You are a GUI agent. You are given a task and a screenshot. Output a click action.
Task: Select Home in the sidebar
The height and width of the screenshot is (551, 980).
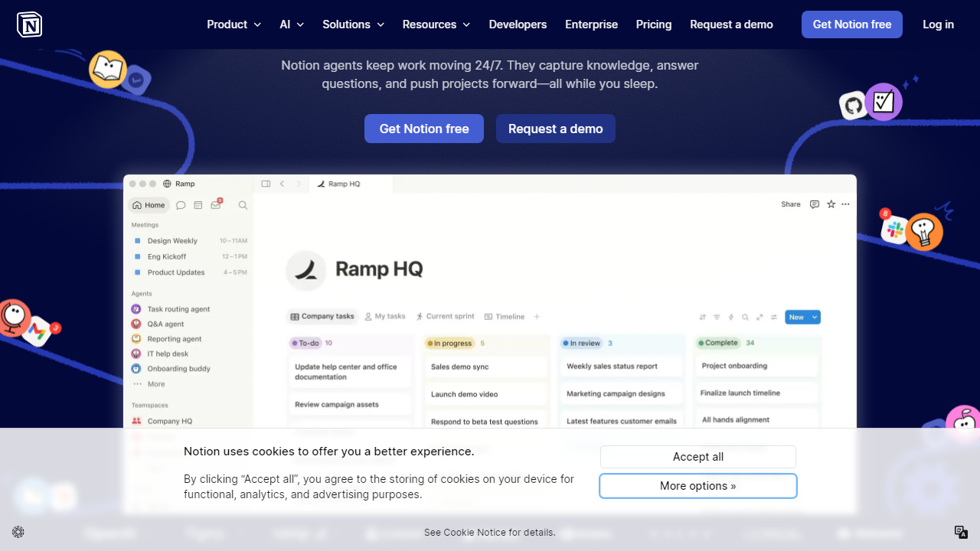(x=149, y=205)
